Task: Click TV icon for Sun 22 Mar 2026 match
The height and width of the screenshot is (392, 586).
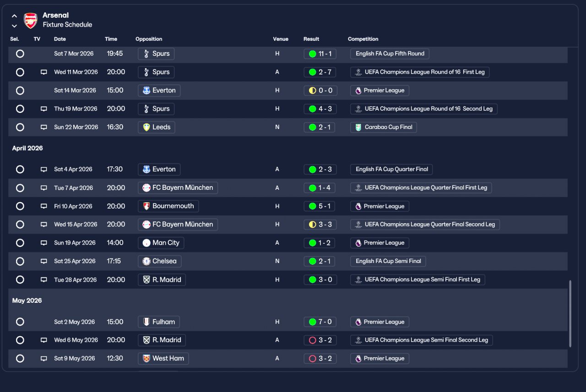Action: (x=44, y=127)
